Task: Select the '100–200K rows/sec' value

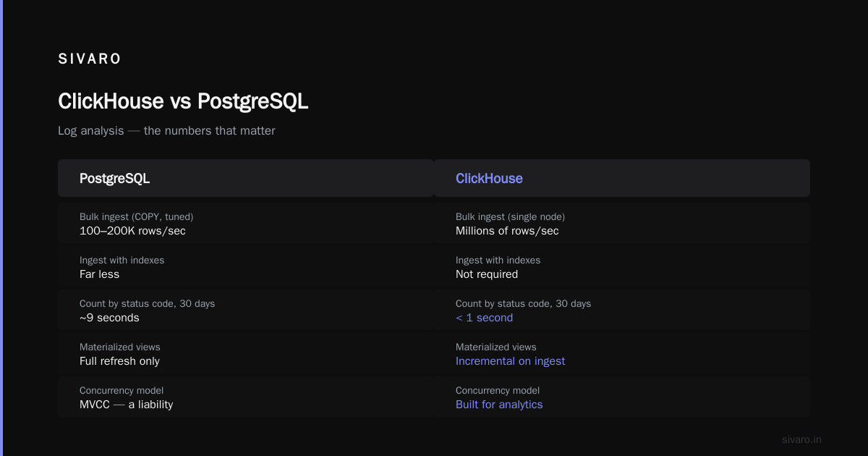Action: click(x=132, y=231)
